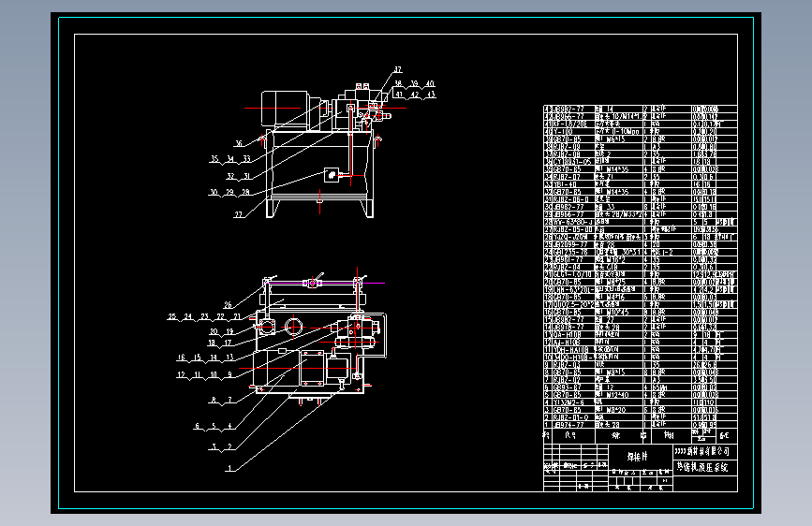Select callout number 38 in upper view

[x=398, y=83]
